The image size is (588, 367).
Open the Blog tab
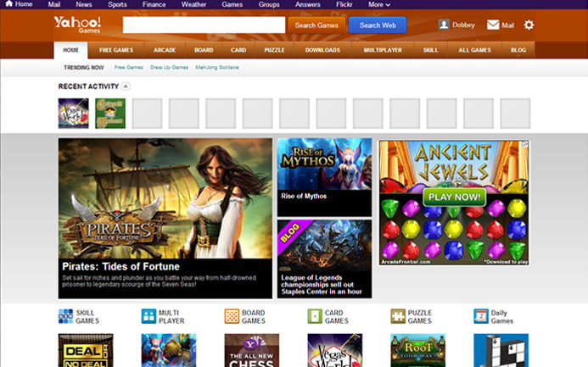click(x=518, y=50)
